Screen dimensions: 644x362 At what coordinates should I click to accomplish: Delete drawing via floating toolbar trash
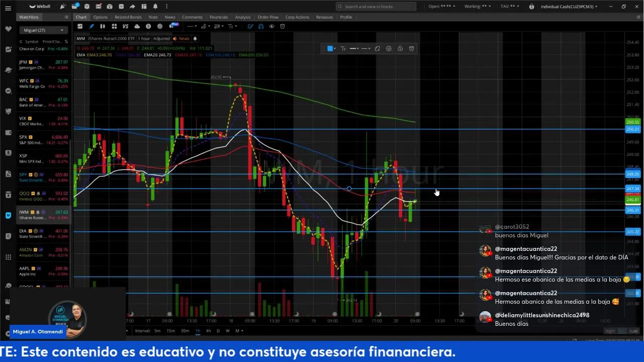coord(412,49)
